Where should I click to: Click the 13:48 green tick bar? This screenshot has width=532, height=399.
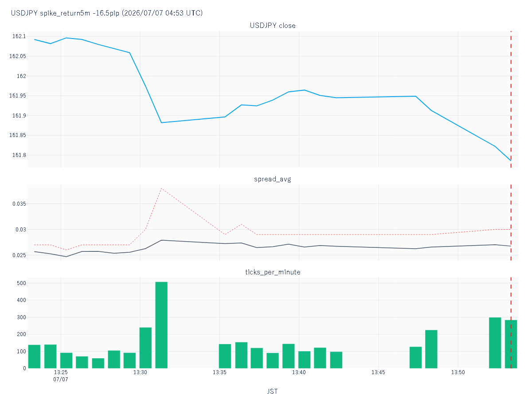431,349
